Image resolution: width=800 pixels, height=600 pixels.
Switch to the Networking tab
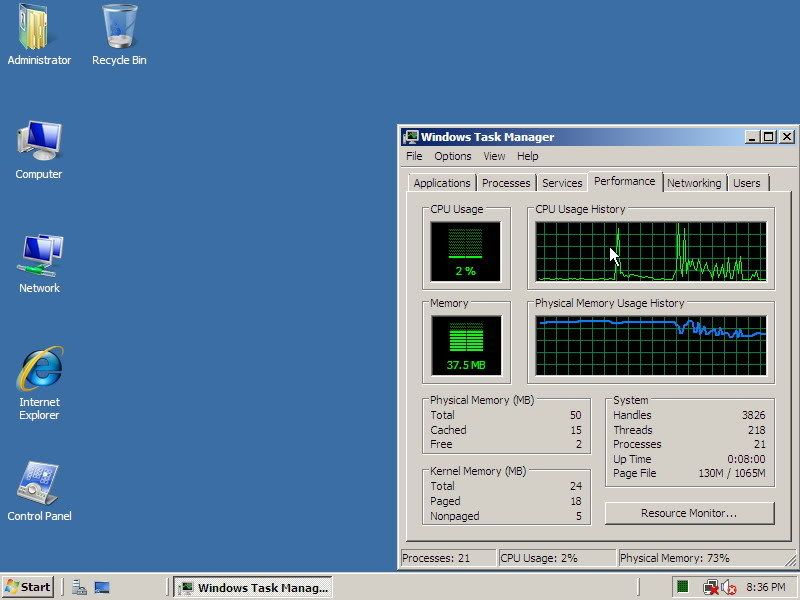click(x=694, y=183)
